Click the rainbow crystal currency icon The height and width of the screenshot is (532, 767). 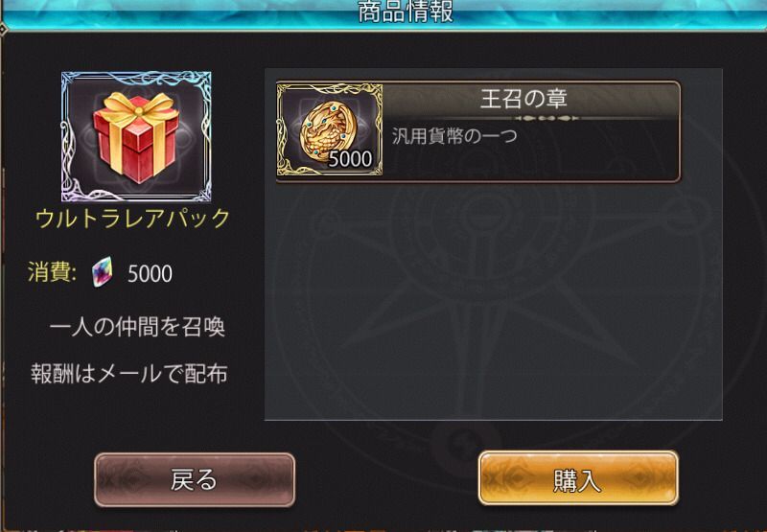click(102, 272)
